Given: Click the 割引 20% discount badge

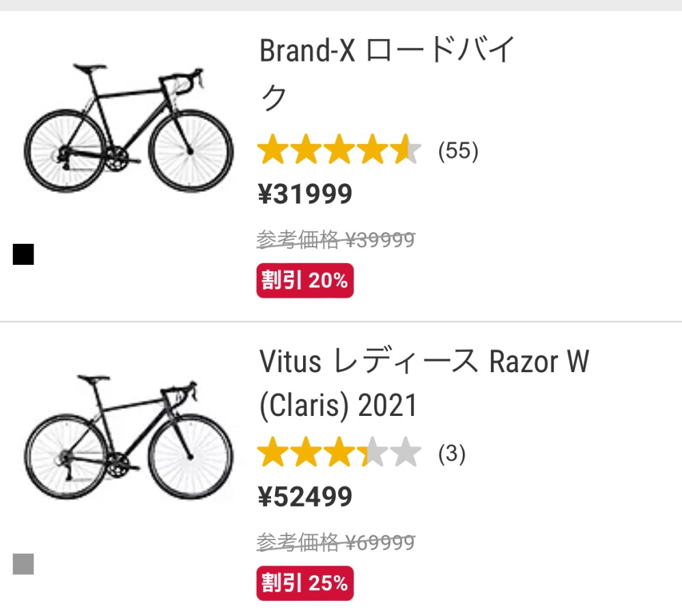Looking at the screenshot, I should [x=304, y=280].
